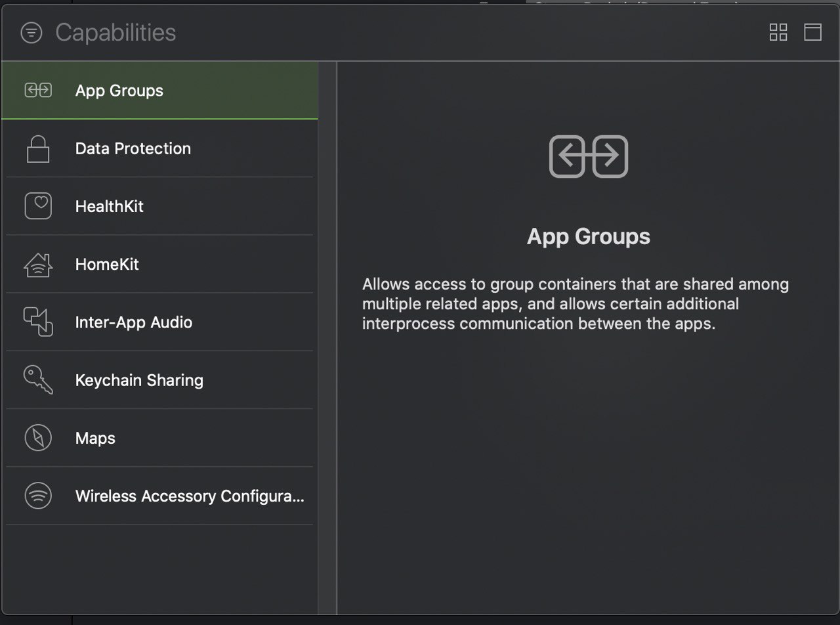The height and width of the screenshot is (625, 840).
Task: Click the Maps compass icon
Action: 38,438
